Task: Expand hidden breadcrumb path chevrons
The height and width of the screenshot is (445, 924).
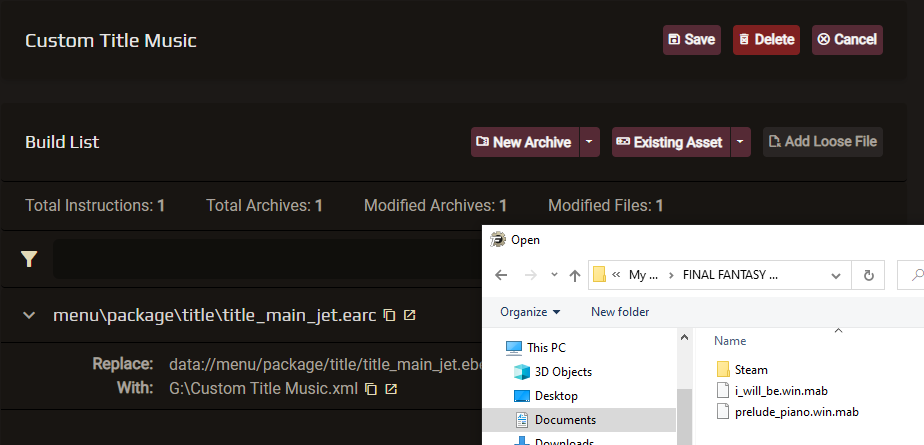Action: (616, 275)
